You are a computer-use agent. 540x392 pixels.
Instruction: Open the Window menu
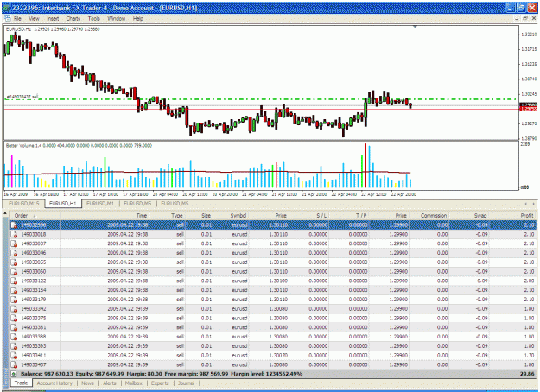click(117, 19)
